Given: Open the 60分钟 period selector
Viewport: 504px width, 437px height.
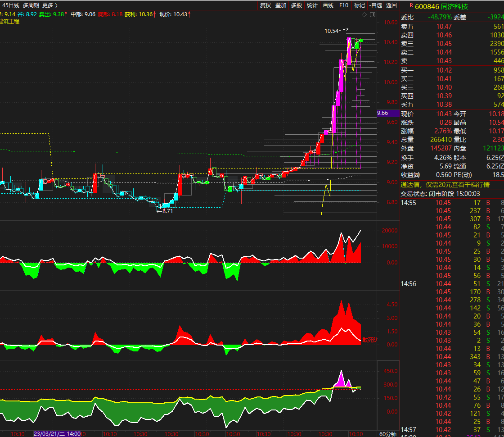Looking at the screenshot, I should [x=387, y=434].
